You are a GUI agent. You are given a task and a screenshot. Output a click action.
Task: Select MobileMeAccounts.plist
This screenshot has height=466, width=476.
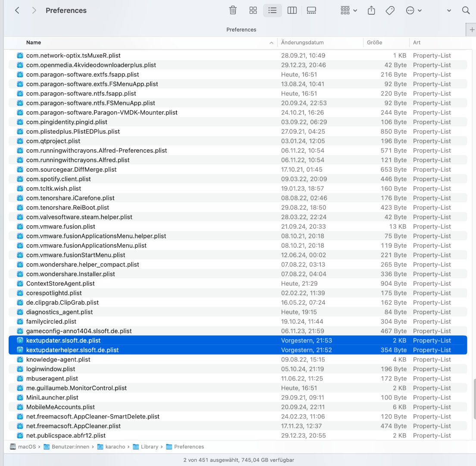point(238,407)
